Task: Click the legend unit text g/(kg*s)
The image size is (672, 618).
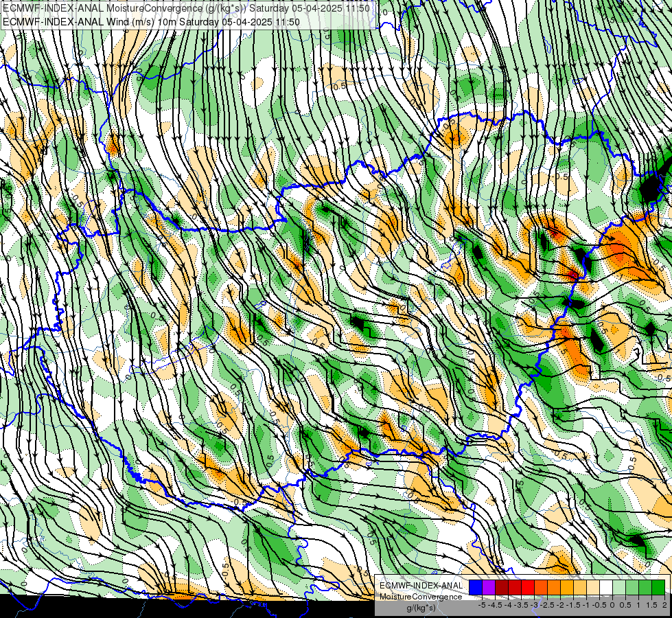Action: [x=421, y=608]
